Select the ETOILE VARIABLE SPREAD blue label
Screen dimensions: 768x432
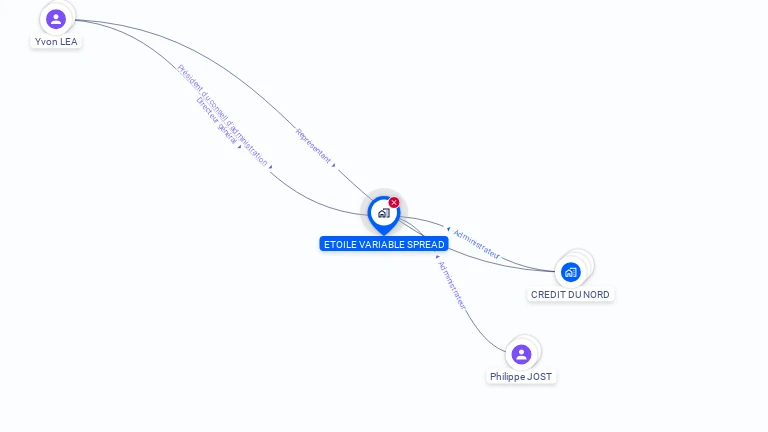[384, 244]
